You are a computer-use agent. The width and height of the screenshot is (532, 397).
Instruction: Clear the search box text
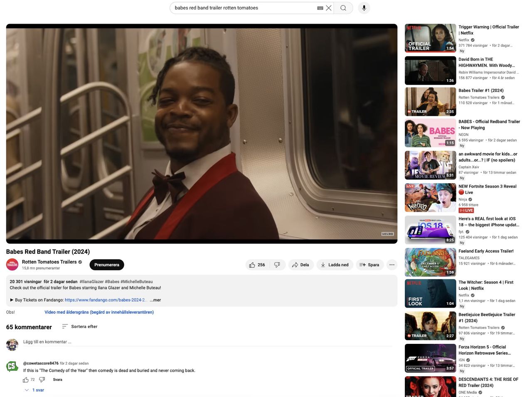(x=329, y=8)
